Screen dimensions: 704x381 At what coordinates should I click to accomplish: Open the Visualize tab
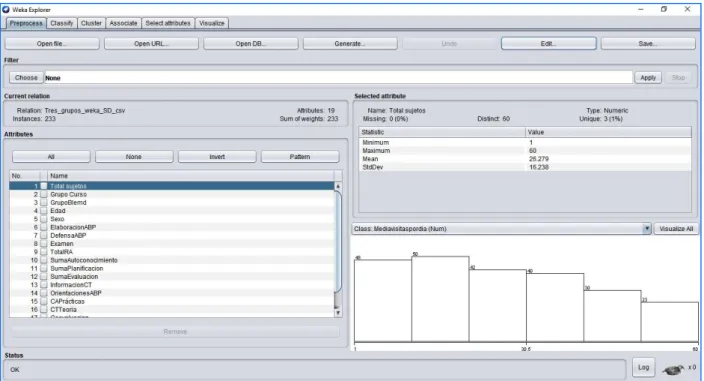(212, 23)
